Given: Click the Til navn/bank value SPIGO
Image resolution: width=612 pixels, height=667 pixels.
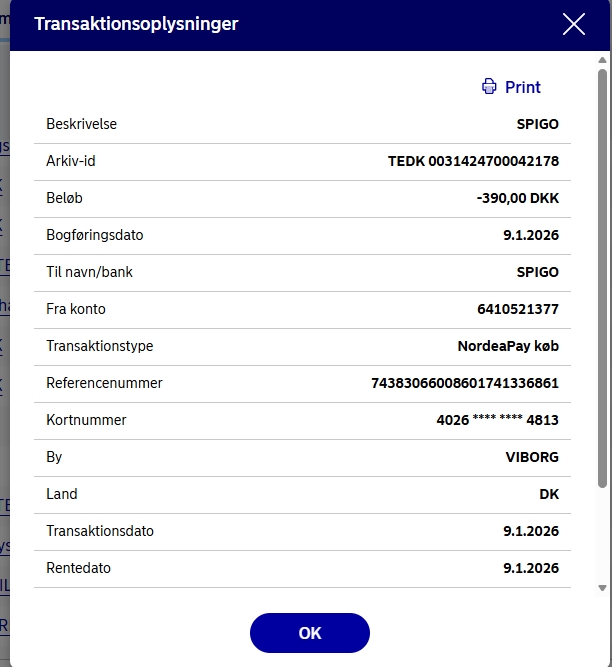Looking at the screenshot, I should (x=537, y=272).
